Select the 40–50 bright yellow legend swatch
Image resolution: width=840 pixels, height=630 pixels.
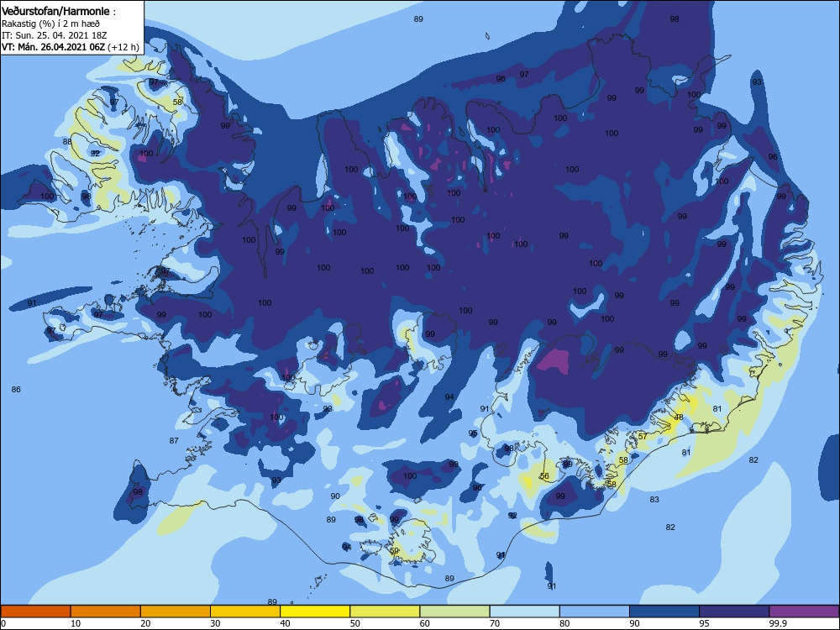[x=315, y=612]
